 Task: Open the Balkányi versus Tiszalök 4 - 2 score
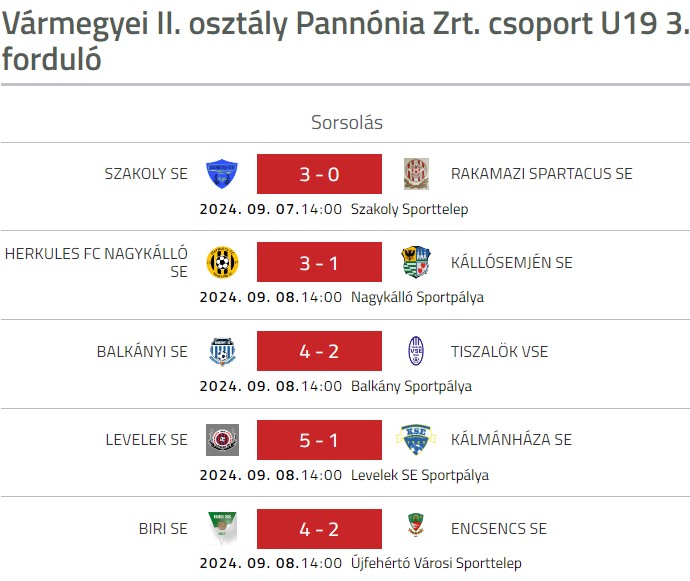point(319,351)
